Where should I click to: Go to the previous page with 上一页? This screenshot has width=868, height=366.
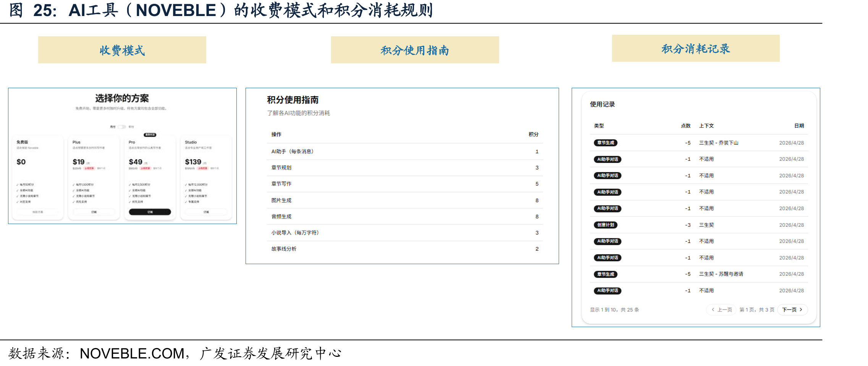[x=721, y=310]
